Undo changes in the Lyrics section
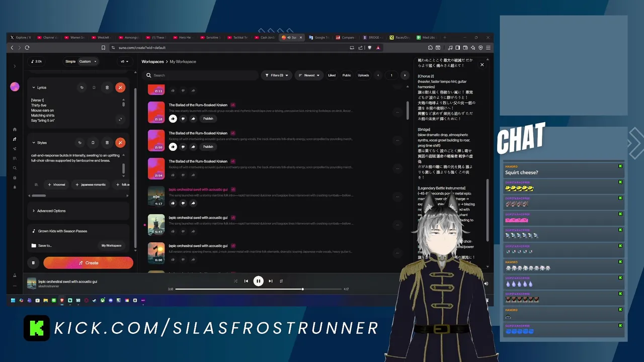Viewport: 644px width, 362px height. pos(82,87)
